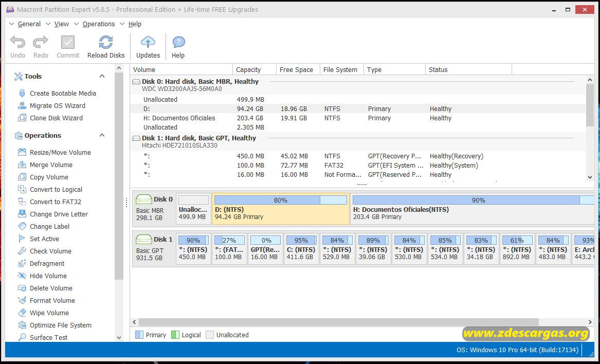Click the Set Active flag icon
The width and height of the screenshot is (600, 364).
pyautogui.click(x=22, y=239)
